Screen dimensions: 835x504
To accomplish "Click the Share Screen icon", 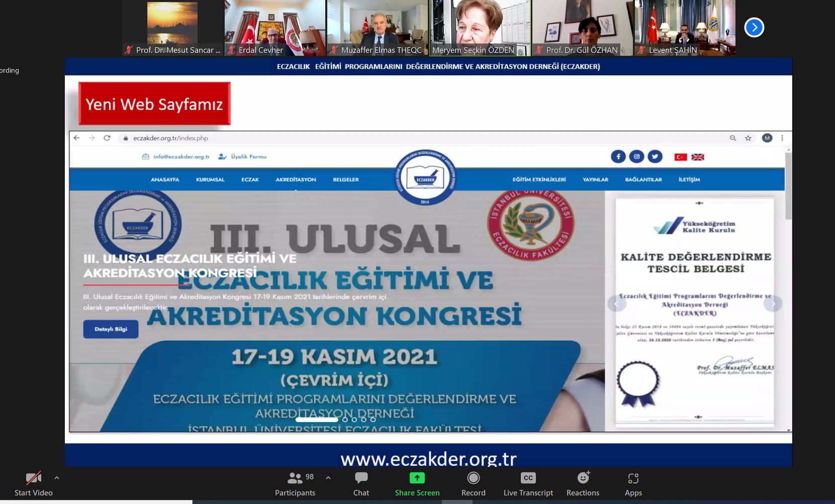I will click(417, 478).
